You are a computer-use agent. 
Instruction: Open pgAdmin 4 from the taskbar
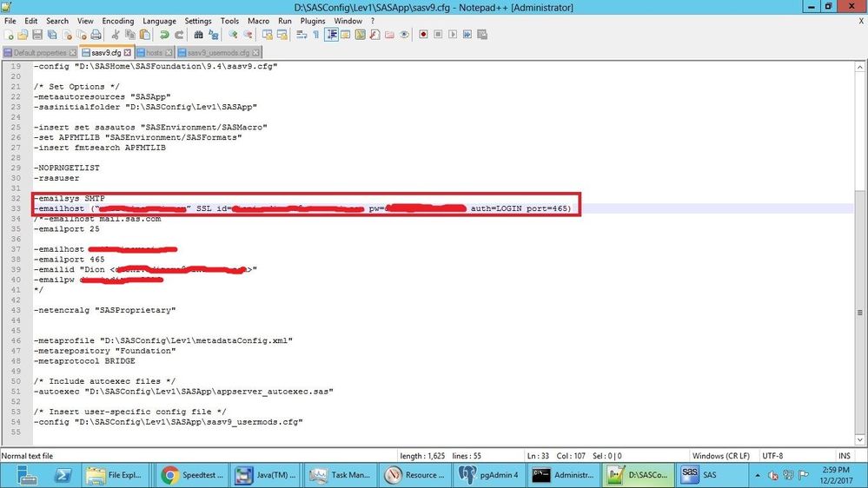[x=490, y=475]
